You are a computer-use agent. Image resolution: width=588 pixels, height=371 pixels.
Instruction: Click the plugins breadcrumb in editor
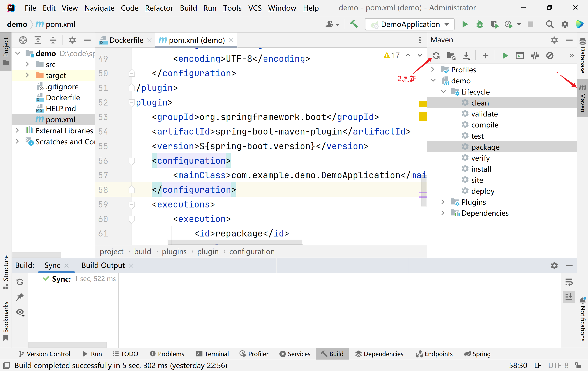tap(174, 252)
